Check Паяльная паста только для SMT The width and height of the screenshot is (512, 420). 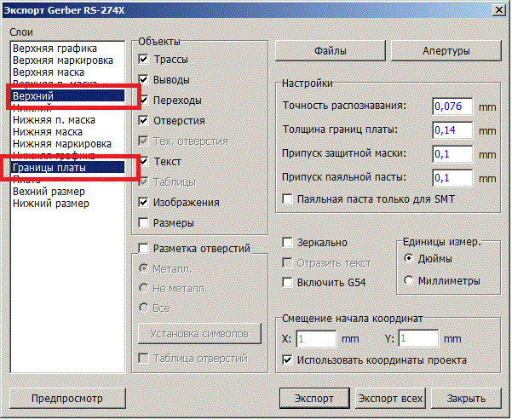point(287,198)
